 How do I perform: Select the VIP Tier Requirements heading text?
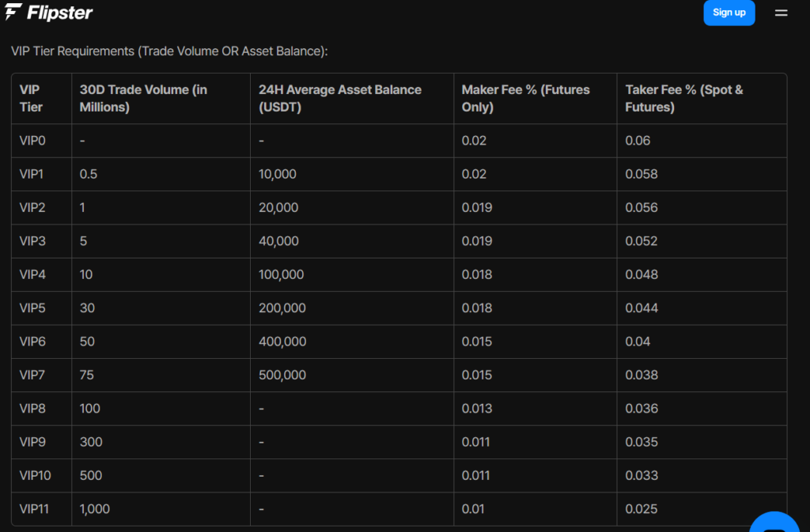(169, 51)
